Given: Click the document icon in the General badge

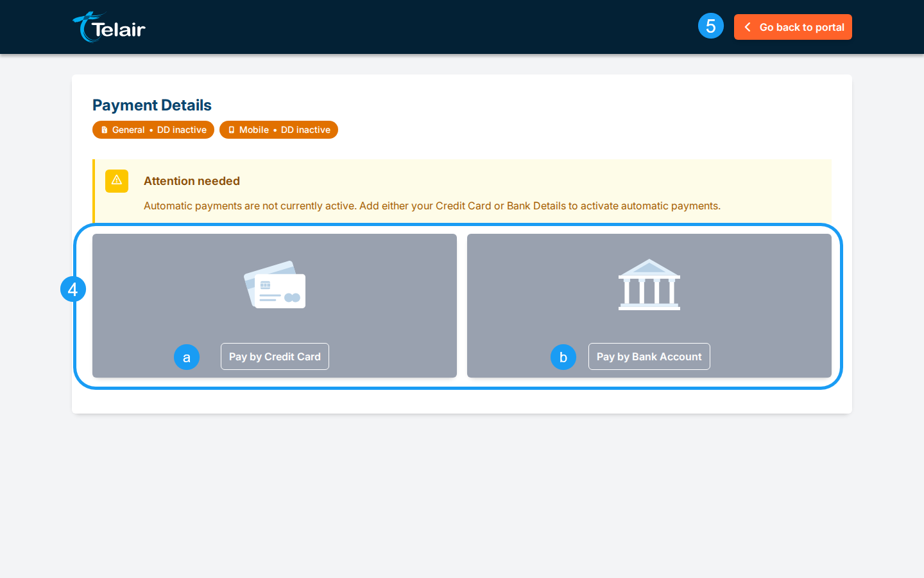Looking at the screenshot, I should 104,130.
